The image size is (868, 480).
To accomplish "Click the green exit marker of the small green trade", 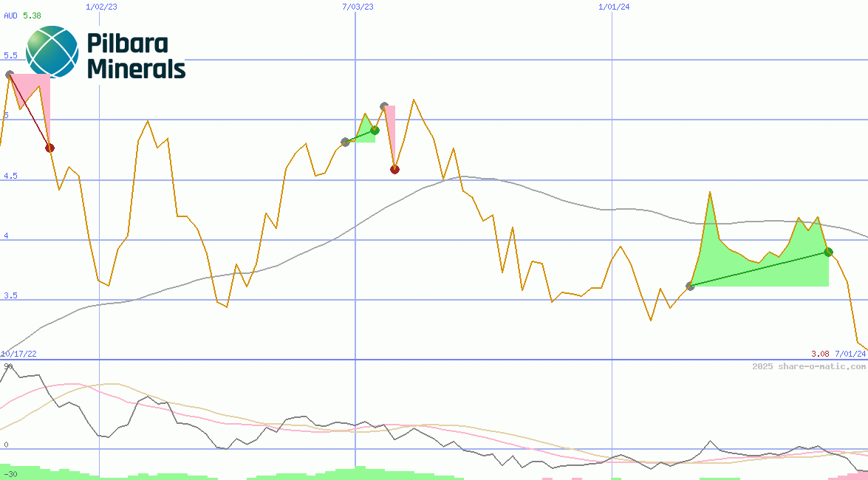I will tap(375, 130).
